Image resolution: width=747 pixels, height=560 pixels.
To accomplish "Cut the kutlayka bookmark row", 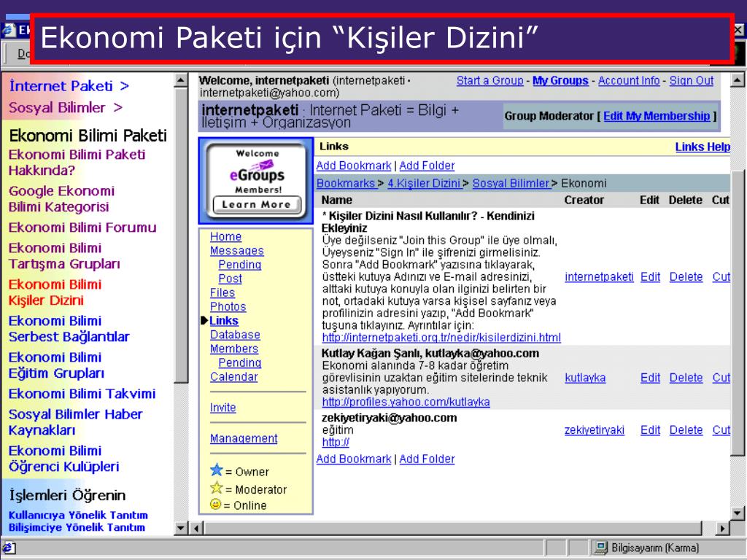I will click(x=721, y=378).
